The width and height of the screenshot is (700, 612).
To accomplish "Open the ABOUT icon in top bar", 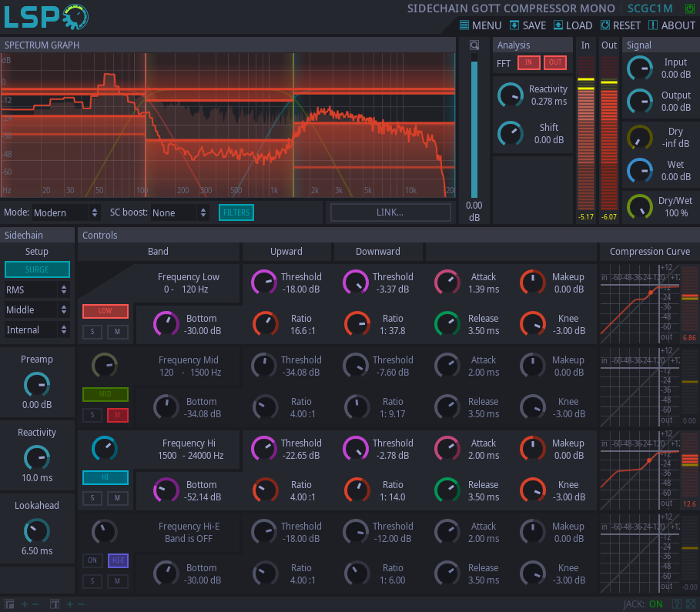I will 653,25.
